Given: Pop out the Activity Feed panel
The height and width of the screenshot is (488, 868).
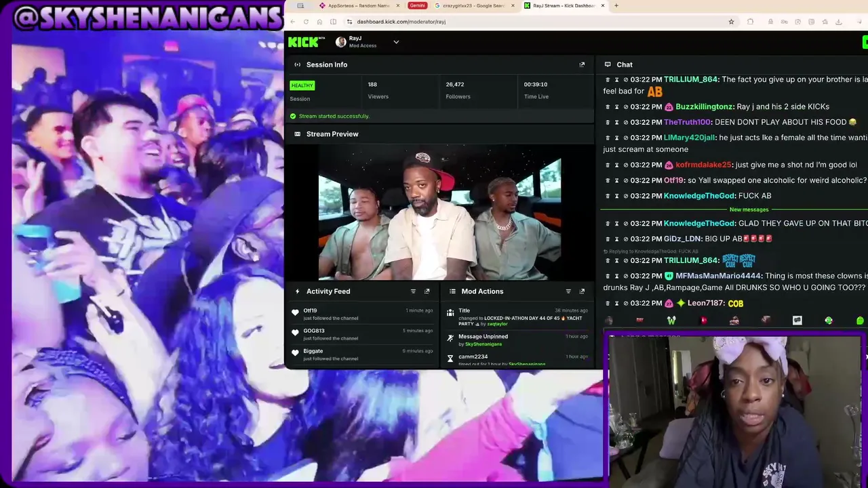Looking at the screenshot, I should click(427, 291).
